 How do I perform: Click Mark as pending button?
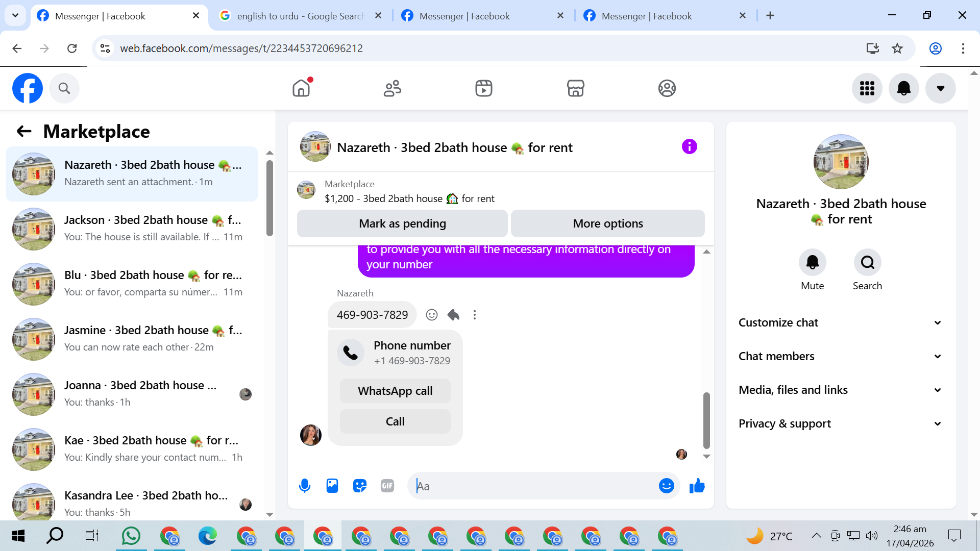pos(402,223)
